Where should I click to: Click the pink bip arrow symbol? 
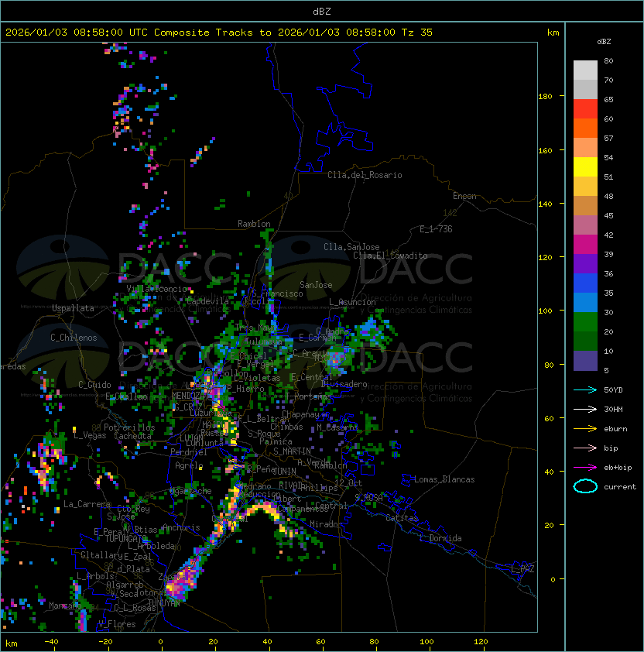pyautogui.click(x=585, y=448)
